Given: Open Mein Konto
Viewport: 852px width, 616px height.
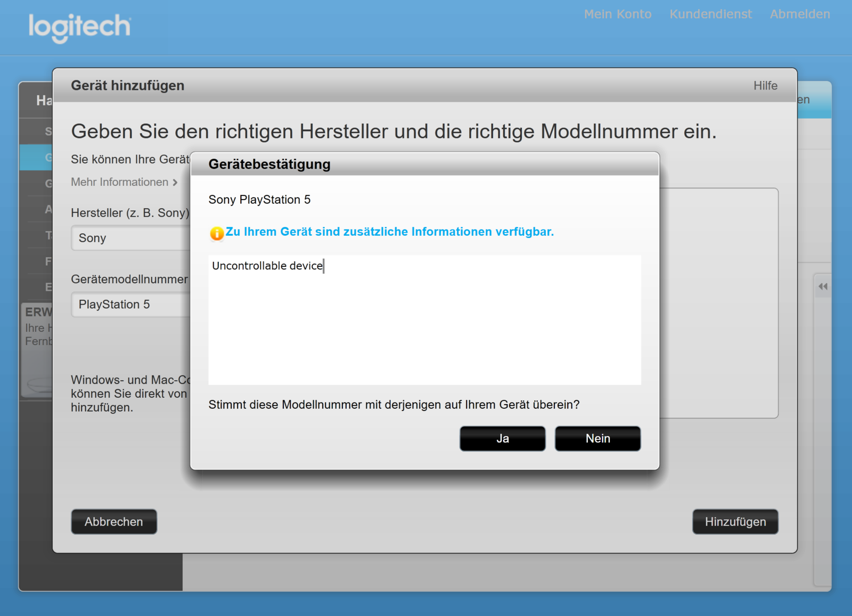Looking at the screenshot, I should coord(618,14).
